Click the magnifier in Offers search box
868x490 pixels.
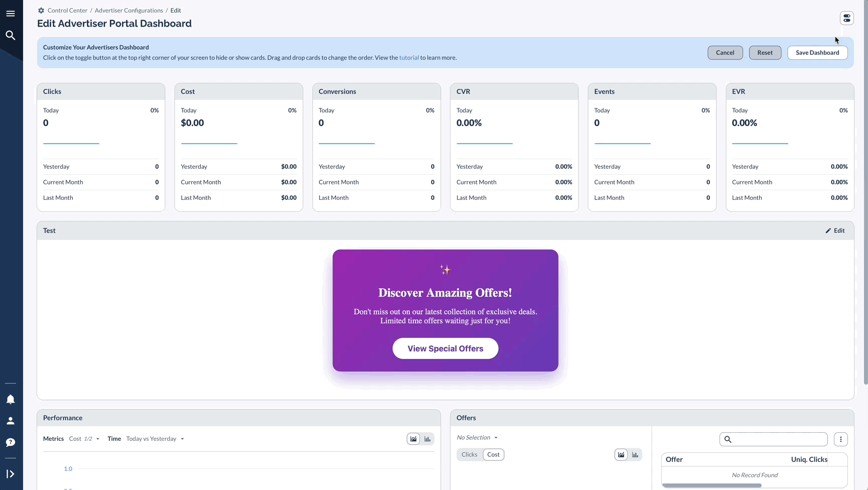728,439
